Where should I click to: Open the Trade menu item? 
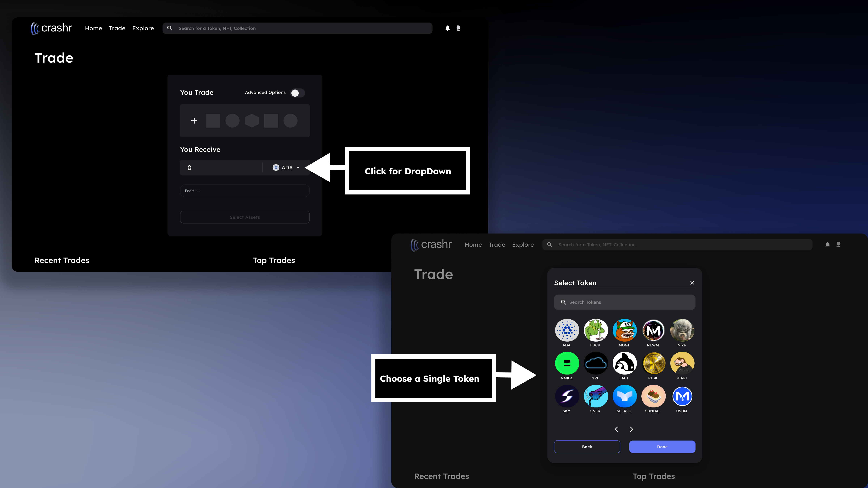click(x=117, y=28)
